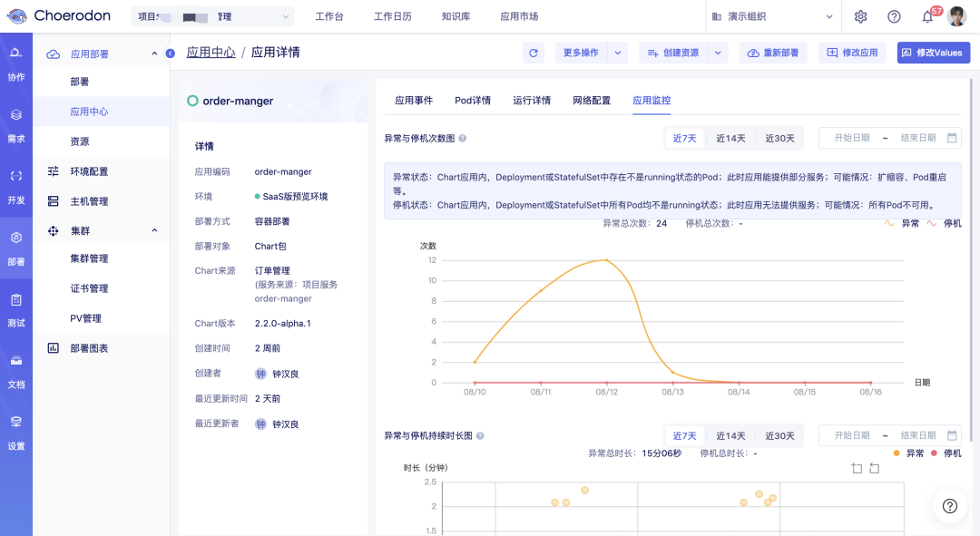
Task: Click the chart zoom tool icon
Action: (857, 469)
